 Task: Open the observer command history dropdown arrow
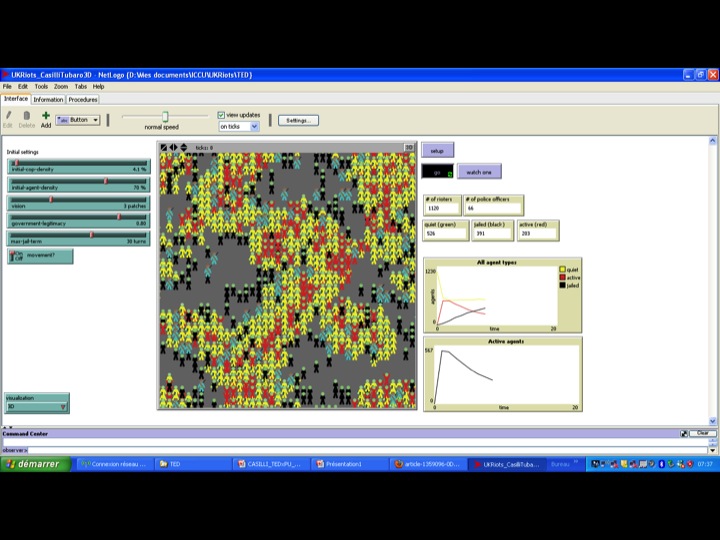(712, 450)
